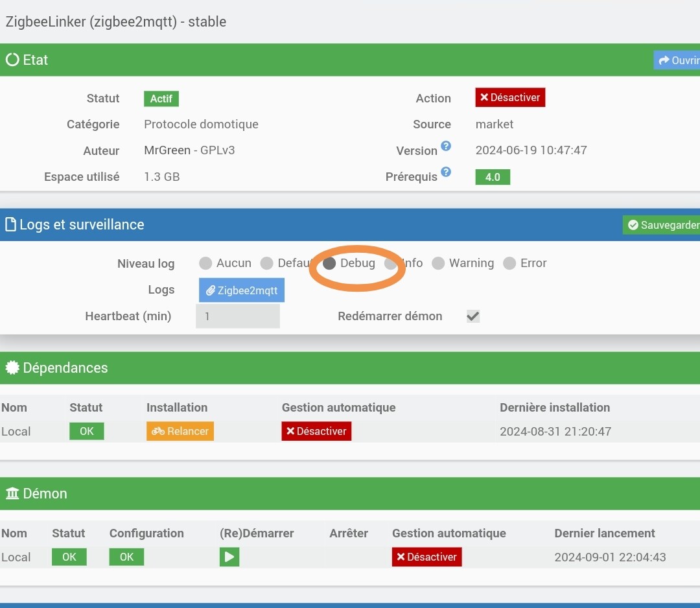Click the red Désactiver button beside Action
This screenshot has width=700, height=608.
tap(510, 97)
